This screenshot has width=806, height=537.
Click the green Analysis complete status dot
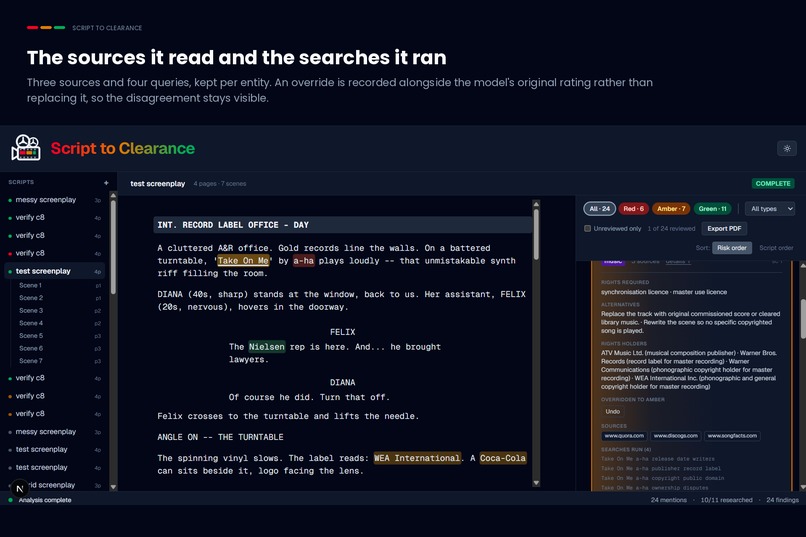[10, 500]
